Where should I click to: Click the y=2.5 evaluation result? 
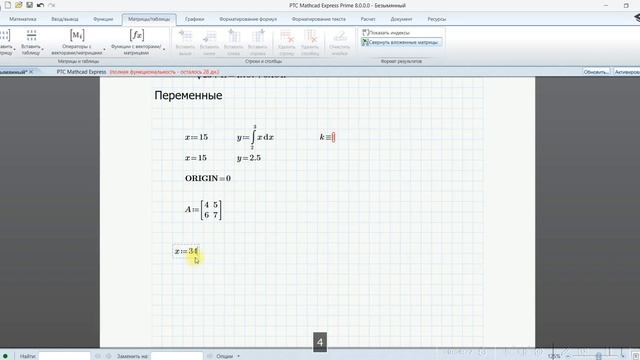tap(249, 158)
